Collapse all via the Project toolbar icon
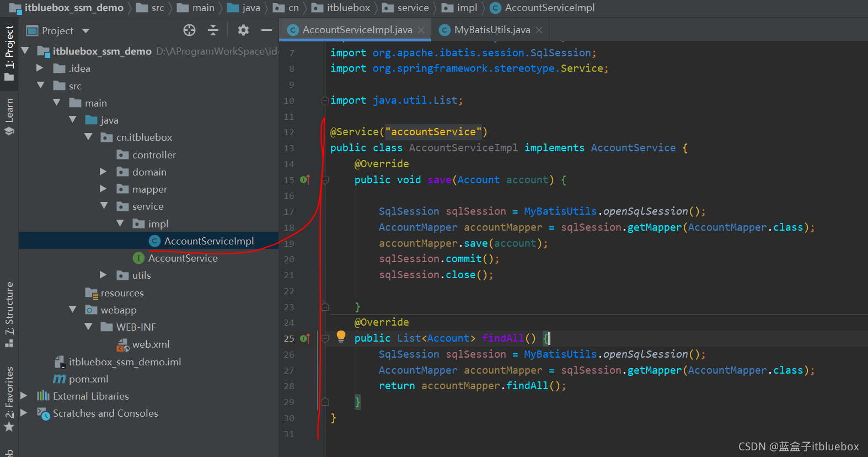 [213, 30]
